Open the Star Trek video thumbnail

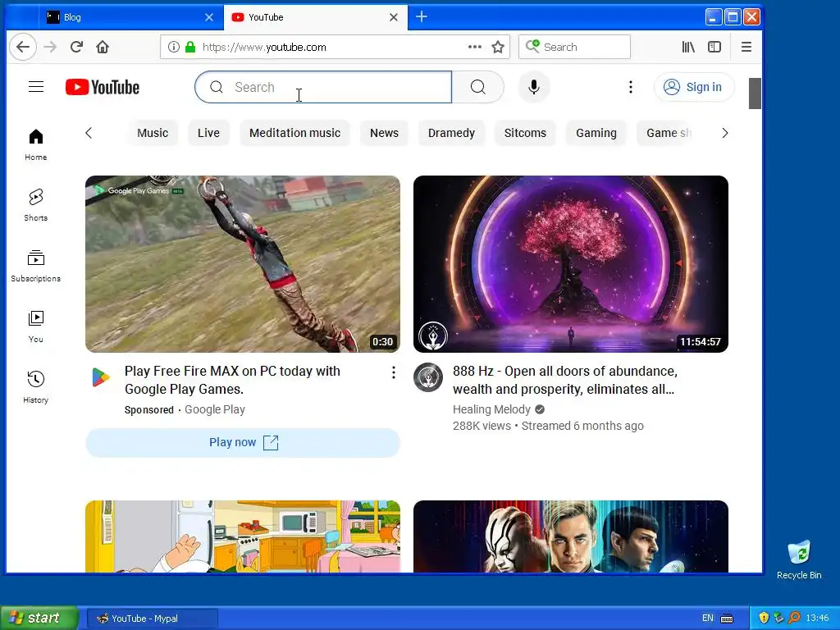[x=571, y=536]
